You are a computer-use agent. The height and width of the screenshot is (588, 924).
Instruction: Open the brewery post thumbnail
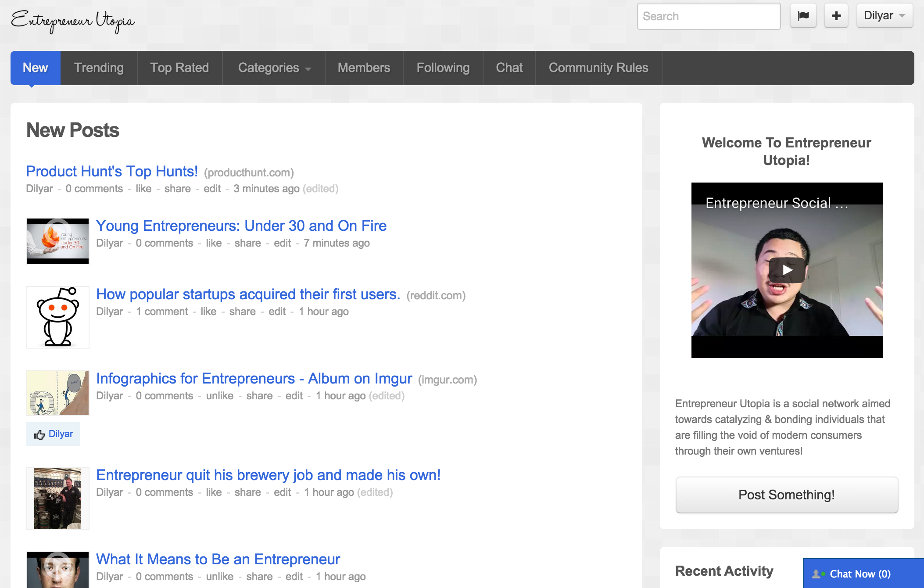point(58,498)
